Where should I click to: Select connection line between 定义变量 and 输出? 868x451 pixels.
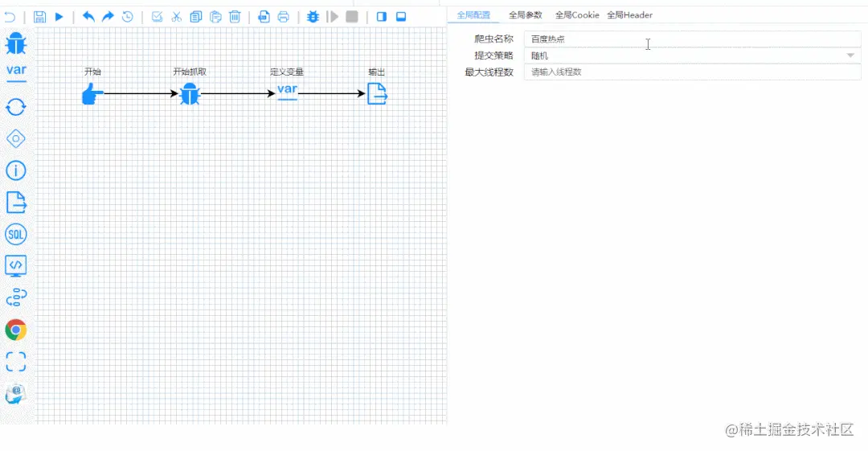[x=332, y=93]
